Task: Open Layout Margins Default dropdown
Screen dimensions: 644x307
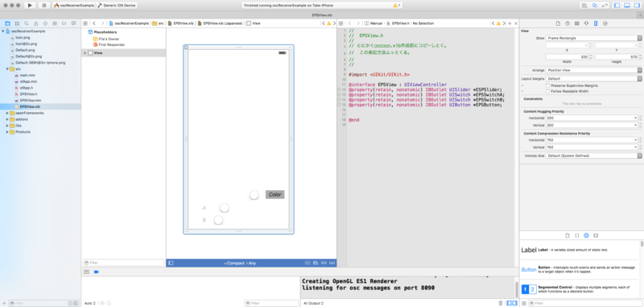Action: click(x=594, y=78)
